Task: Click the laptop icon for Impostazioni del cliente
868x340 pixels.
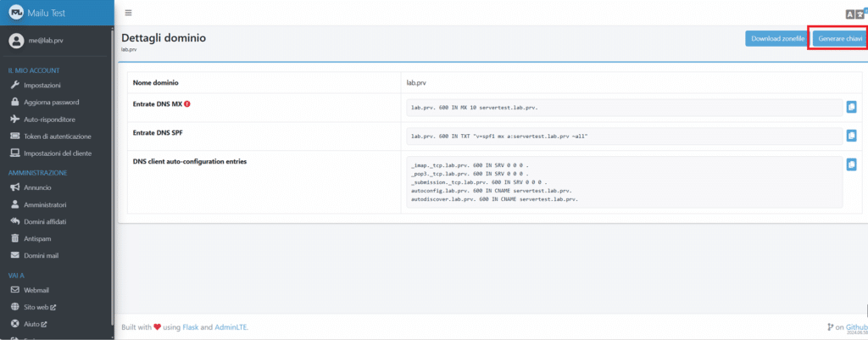Action: (15, 153)
